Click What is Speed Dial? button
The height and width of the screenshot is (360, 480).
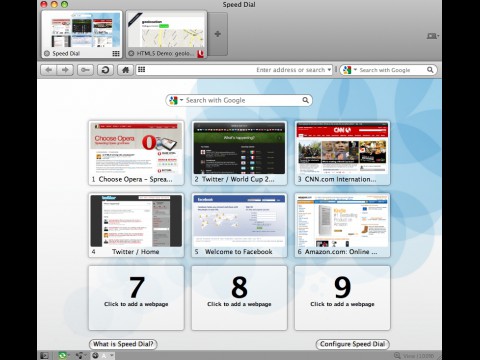click(x=123, y=344)
